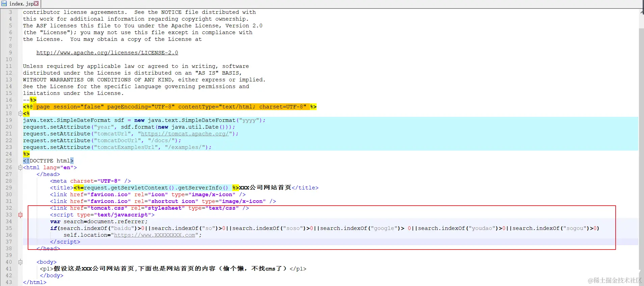This screenshot has width=644, height=286.
Task: Click the opening <body> tag
Action: point(47,262)
